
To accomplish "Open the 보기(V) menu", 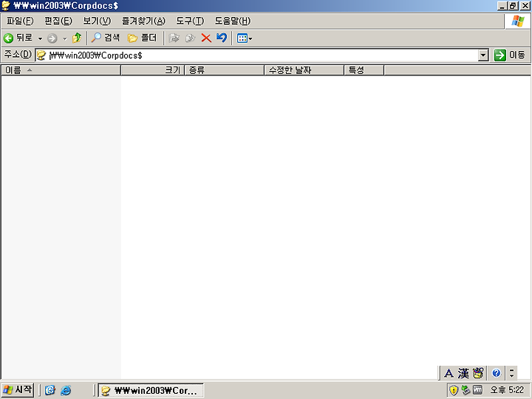I will pos(97,21).
